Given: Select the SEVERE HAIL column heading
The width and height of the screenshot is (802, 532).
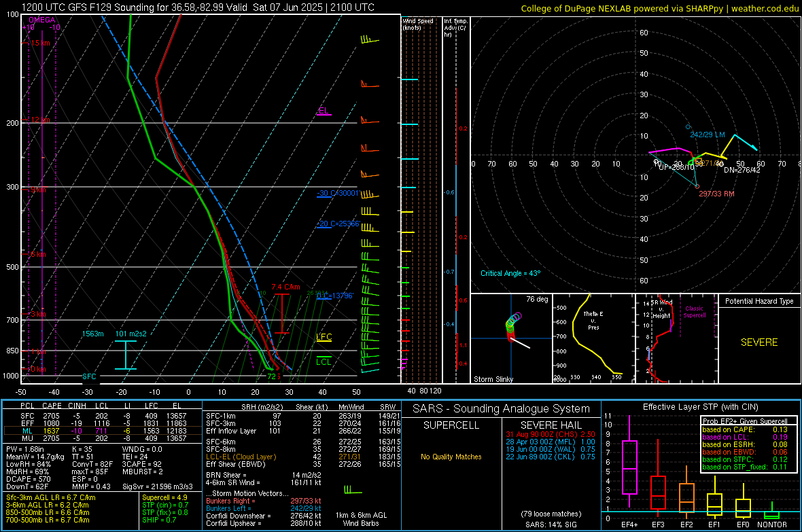Looking at the screenshot, I should pos(551,425).
